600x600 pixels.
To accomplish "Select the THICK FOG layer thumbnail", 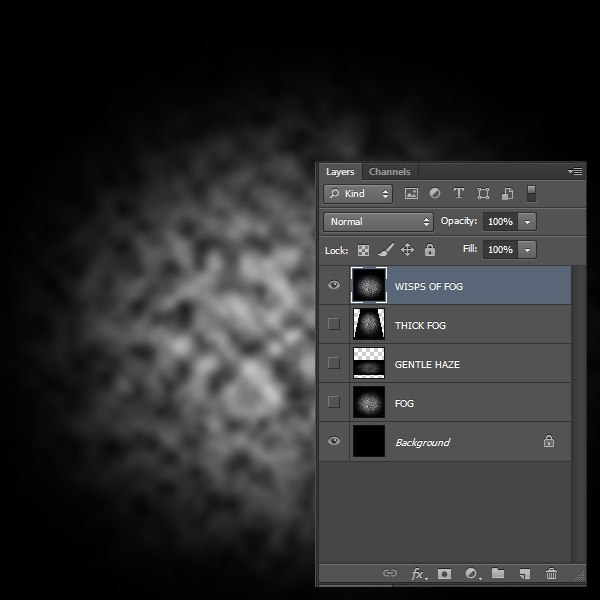I will (x=369, y=324).
